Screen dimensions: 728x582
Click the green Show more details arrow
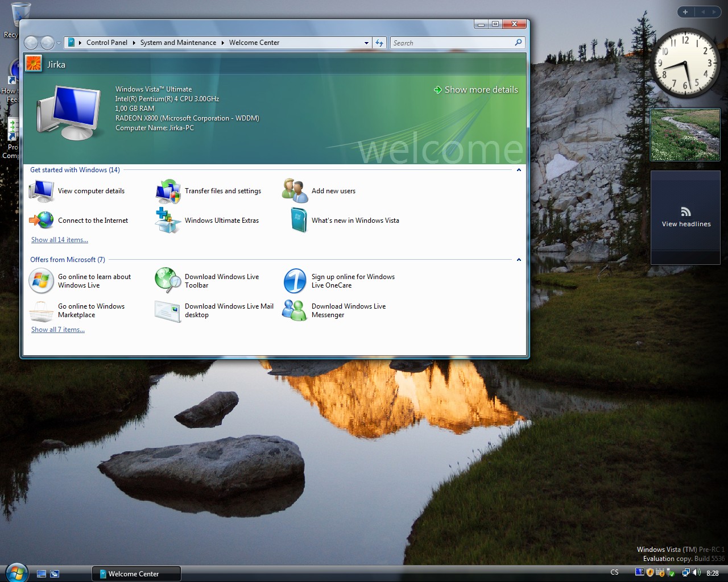(x=437, y=90)
